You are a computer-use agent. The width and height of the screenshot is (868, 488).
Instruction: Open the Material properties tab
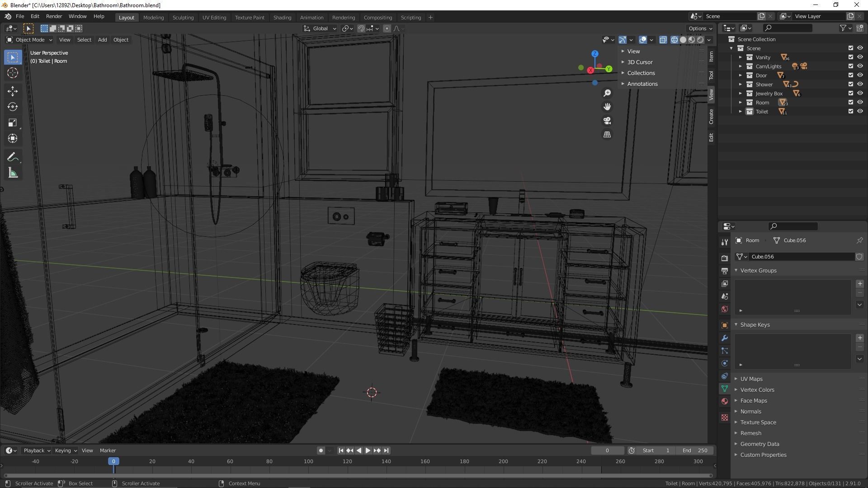[725, 401]
